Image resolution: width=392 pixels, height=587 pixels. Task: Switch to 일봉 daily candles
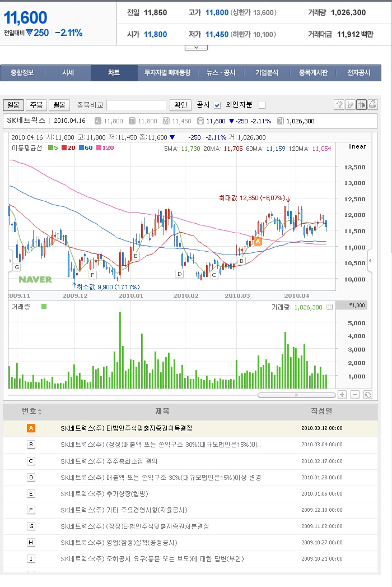13,105
